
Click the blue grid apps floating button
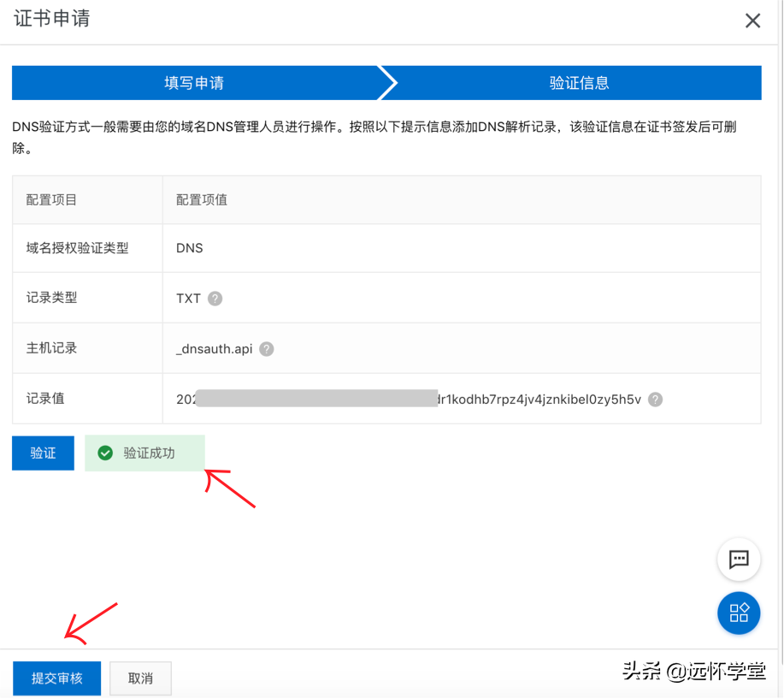tap(739, 613)
